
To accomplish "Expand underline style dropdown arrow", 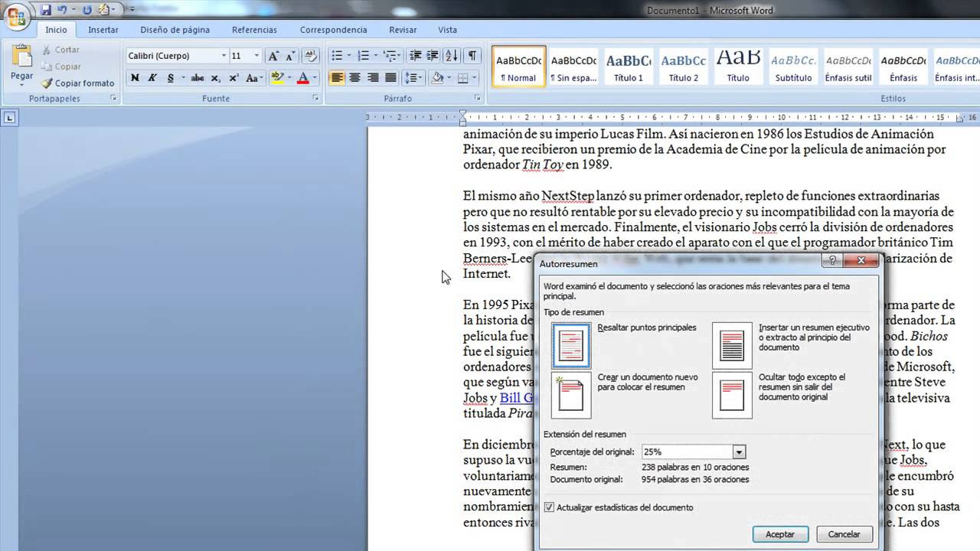I will click(x=182, y=77).
